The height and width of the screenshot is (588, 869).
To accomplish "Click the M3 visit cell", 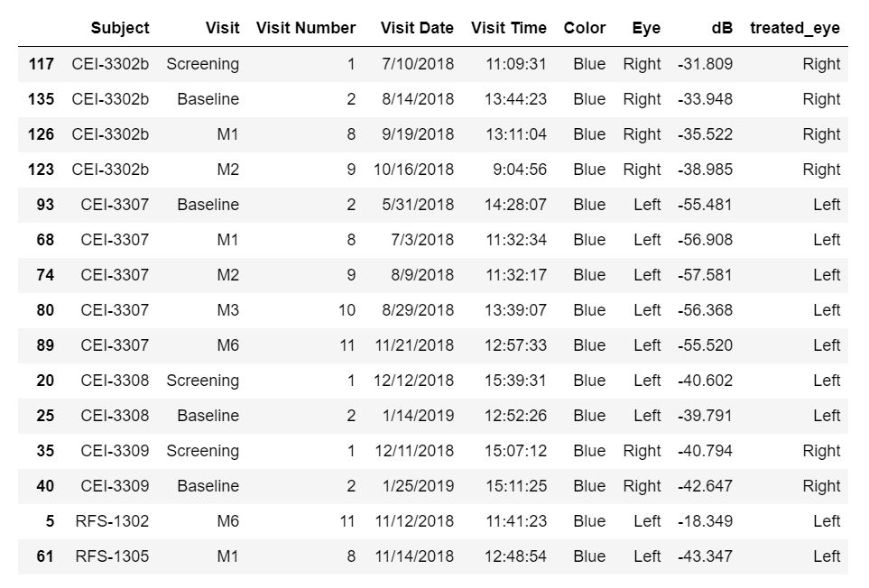I will point(227,310).
